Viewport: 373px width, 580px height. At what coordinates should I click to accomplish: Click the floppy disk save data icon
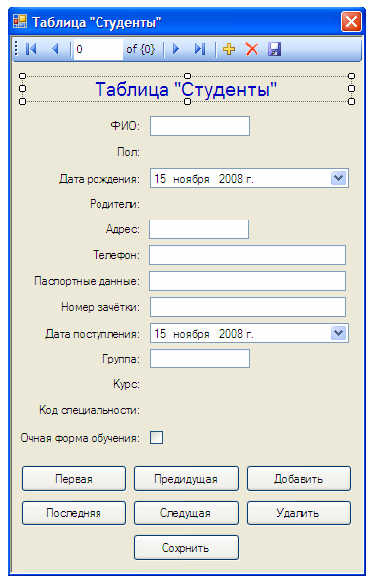[274, 49]
